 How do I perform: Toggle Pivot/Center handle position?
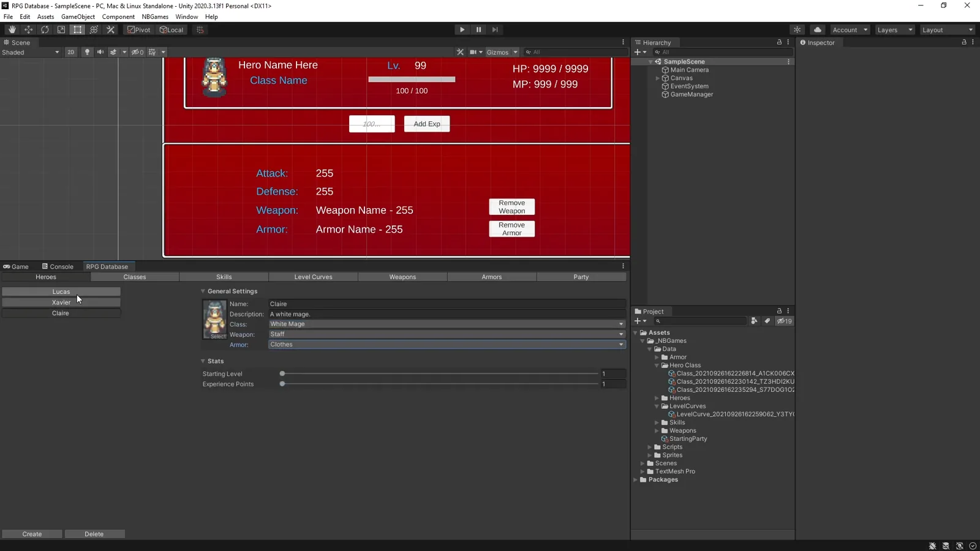click(139, 29)
